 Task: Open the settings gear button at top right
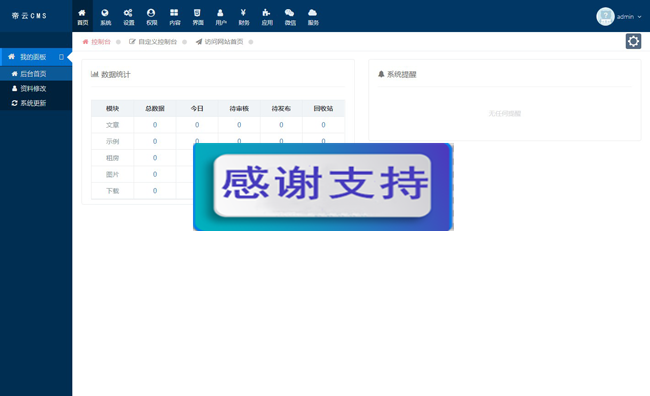click(633, 41)
